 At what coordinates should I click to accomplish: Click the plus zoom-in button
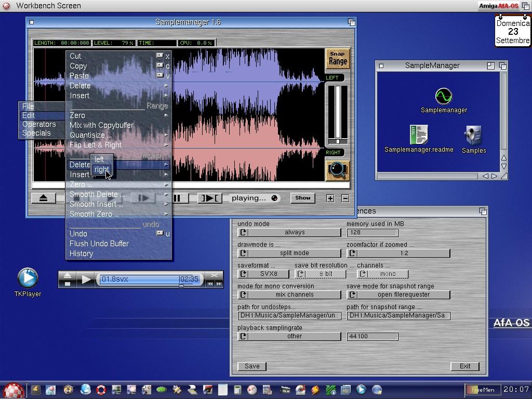tap(330, 198)
